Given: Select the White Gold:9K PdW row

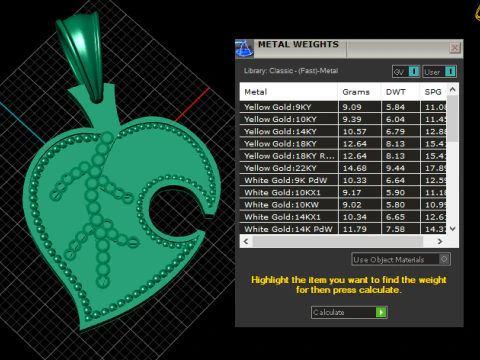Looking at the screenshot, I should (343, 180).
